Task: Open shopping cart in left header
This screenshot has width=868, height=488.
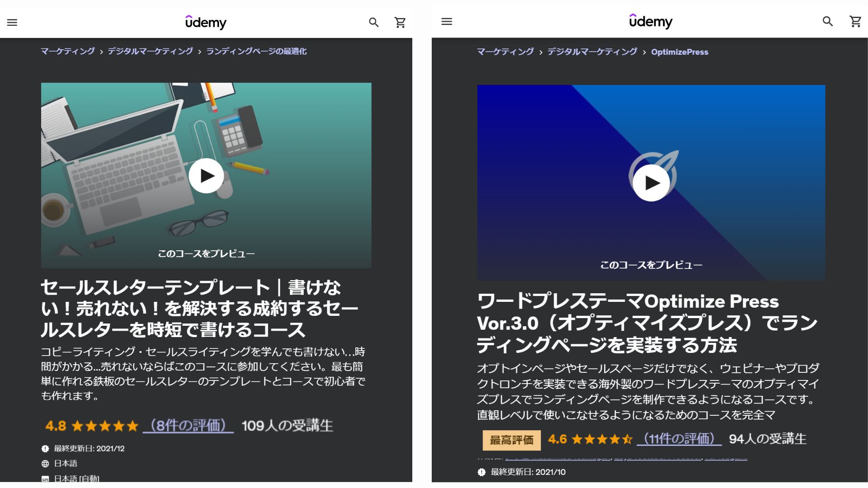Action: pyautogui.click(x=400, y=23)
